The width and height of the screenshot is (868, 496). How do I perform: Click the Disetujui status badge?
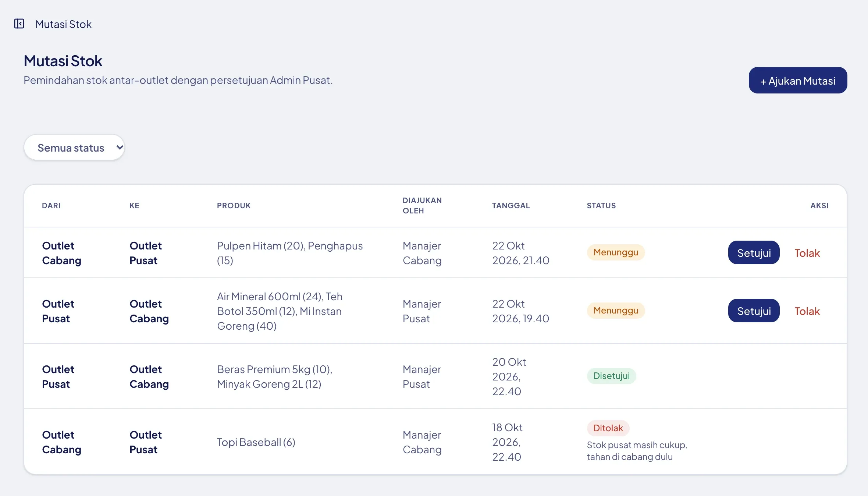611,376
